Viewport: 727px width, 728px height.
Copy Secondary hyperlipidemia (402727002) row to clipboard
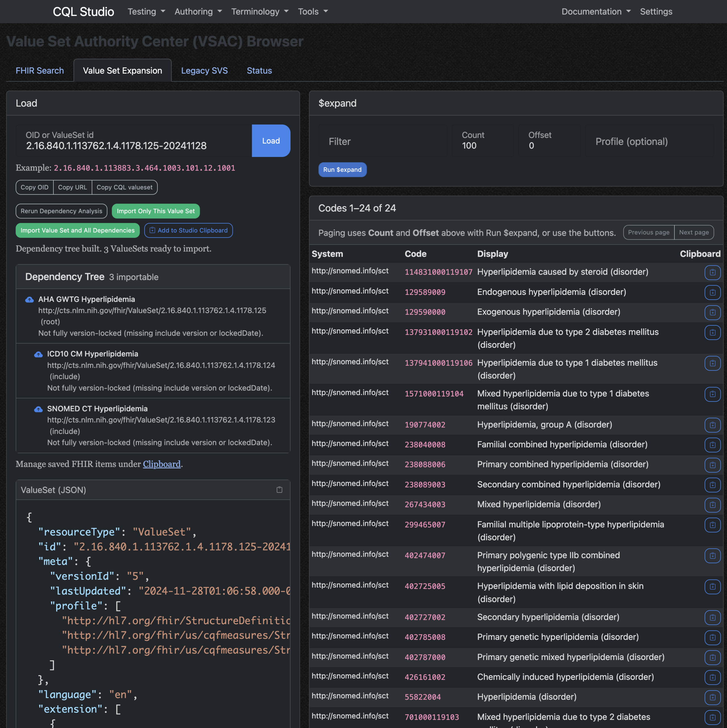[712, 618]
